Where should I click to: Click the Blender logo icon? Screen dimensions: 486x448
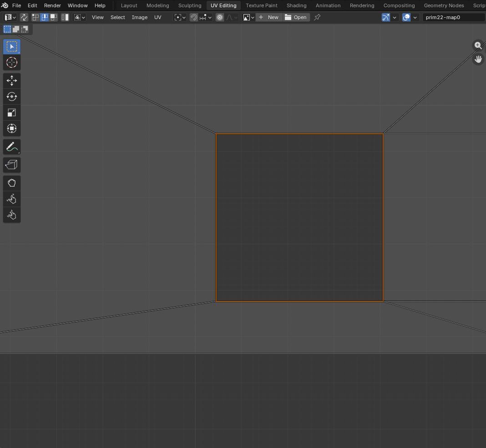[5, 5]
